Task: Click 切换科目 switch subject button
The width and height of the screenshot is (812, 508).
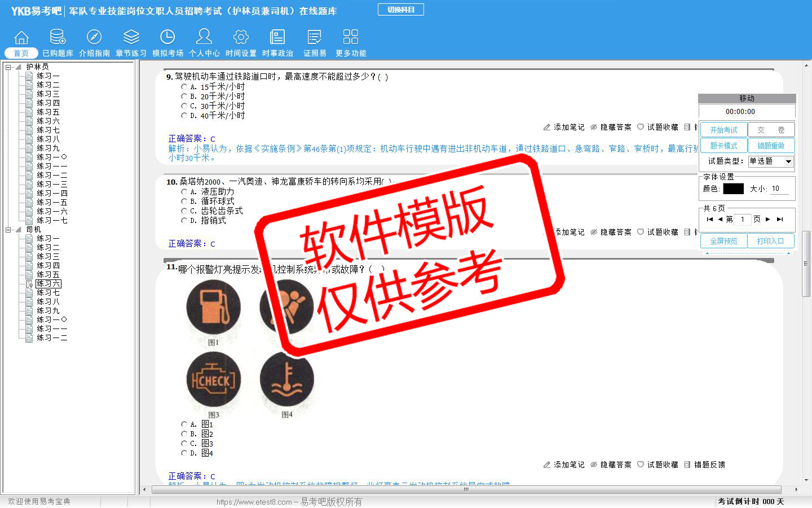Action: [x=401, y=10]
